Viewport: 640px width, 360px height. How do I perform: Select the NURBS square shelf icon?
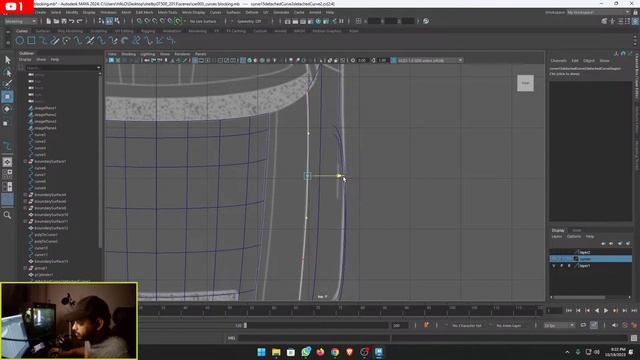[x=31, y=40]
